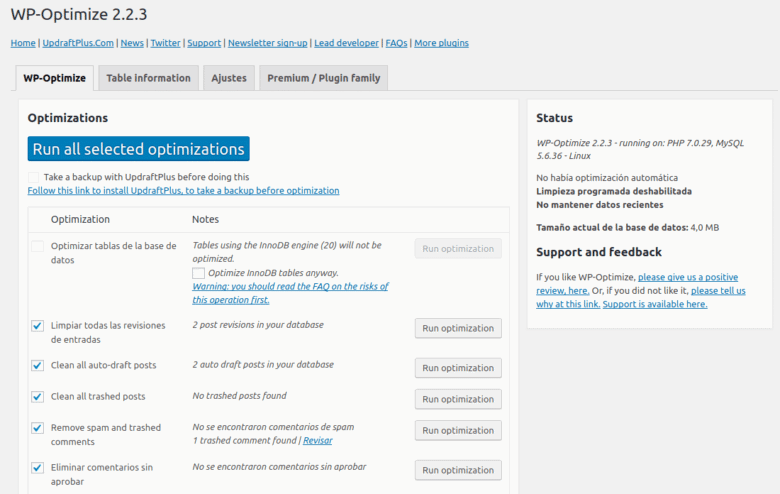The width and height of the screenshot is (780, 494).
Task: Open 'Support is available here' link
Action: pos(655,304)
